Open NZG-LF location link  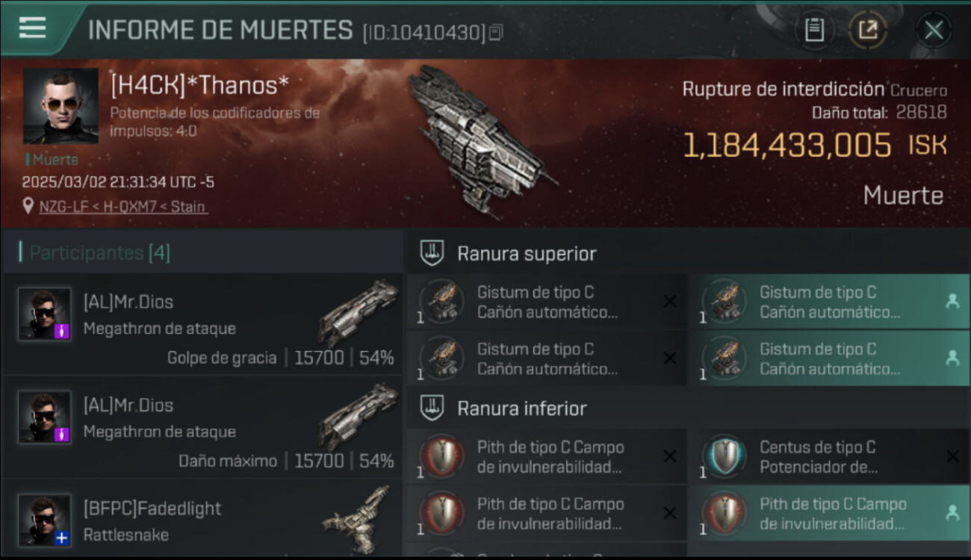point(123,206)
